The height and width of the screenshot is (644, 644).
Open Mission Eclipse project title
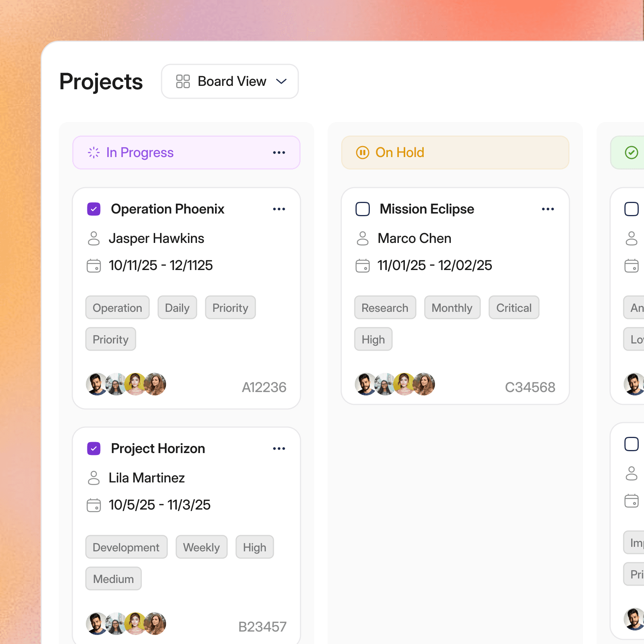[x=427, y=209]
